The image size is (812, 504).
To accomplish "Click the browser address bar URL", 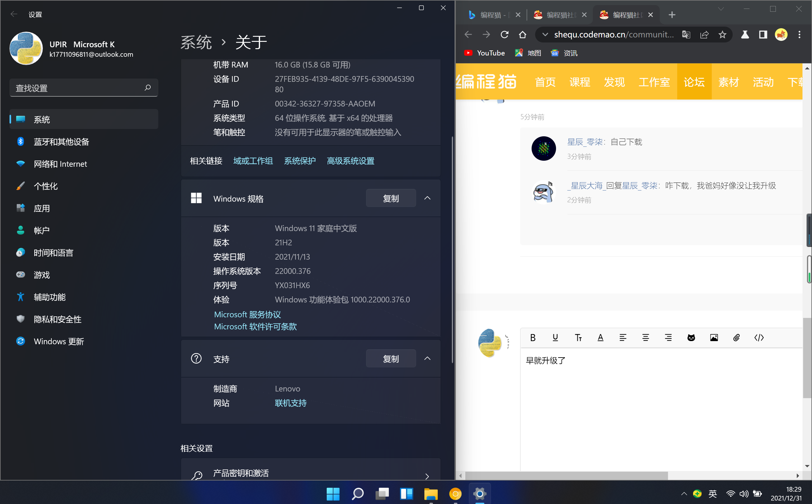I will click(614, 34).
